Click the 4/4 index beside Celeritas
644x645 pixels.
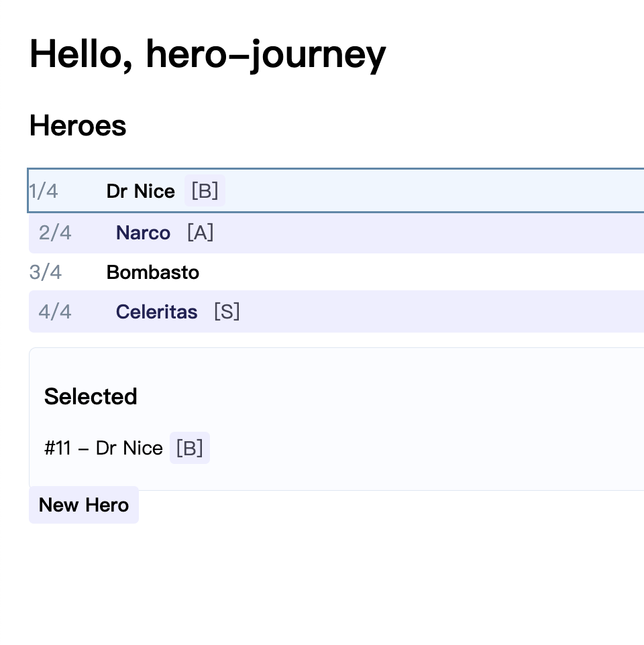click(x=55, y=312)
